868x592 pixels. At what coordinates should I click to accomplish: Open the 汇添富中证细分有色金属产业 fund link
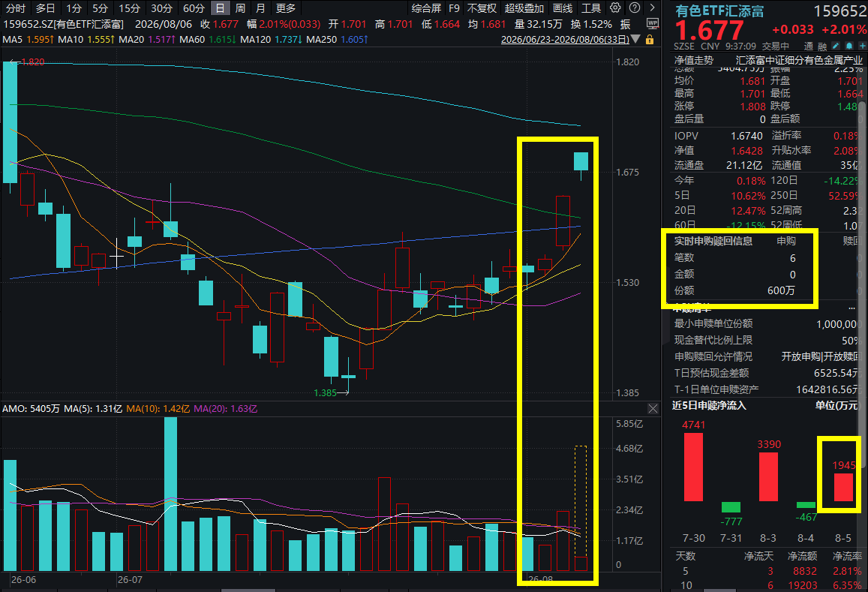[x=799, y=60]
